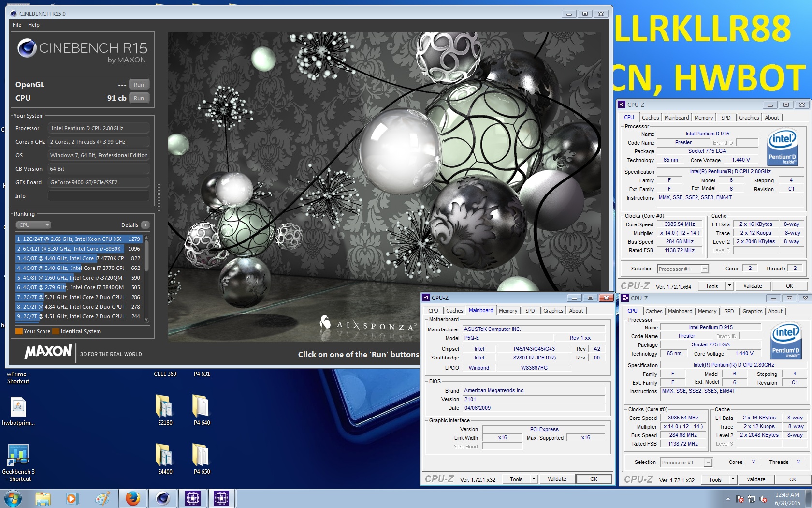Image resolution: width=812 pixels, height=508 pixels.
Task: Open Graphics tab in bottom-right CPU-Z
Action: [752, 311]
